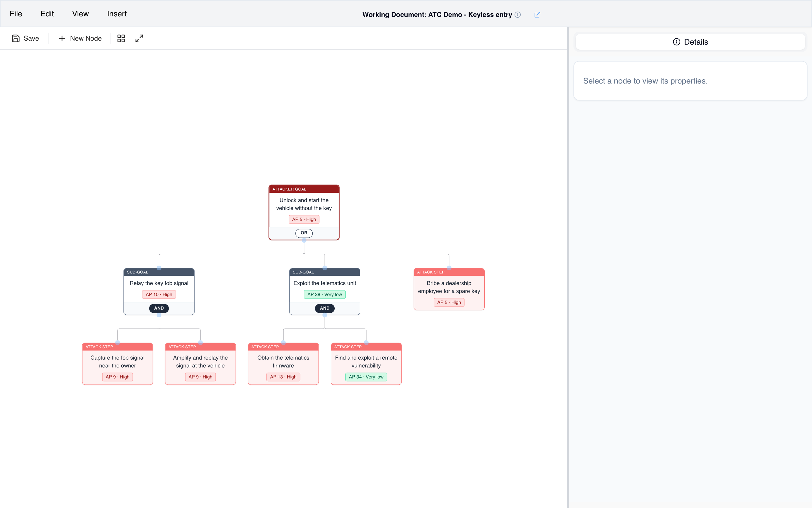The height and width of the screenshot is (508, 812).
Task: Select the 'Relay the key fob signal' sub-goal
Action: [159, 291]
